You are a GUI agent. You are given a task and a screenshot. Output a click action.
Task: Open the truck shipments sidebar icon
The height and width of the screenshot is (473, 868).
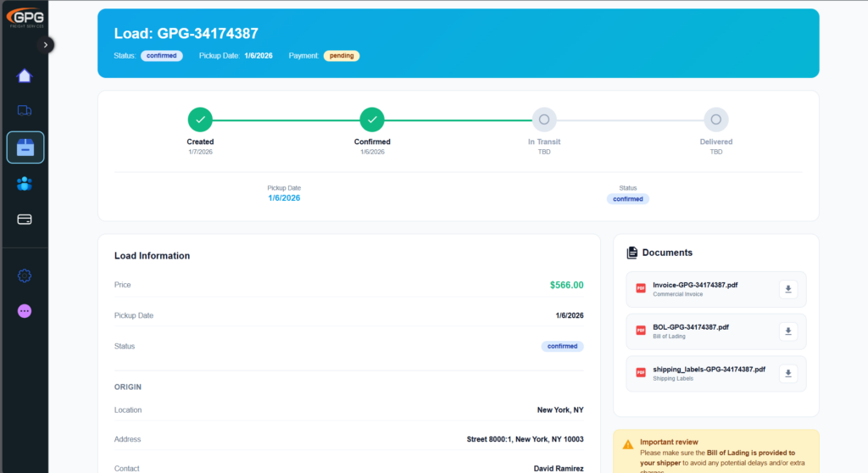25,110
